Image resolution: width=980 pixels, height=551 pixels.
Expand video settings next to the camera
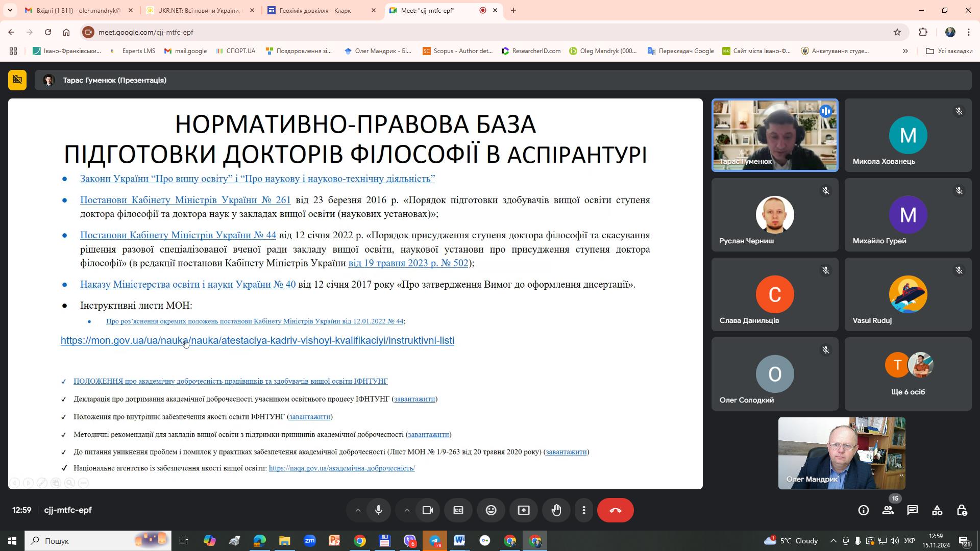407,510
